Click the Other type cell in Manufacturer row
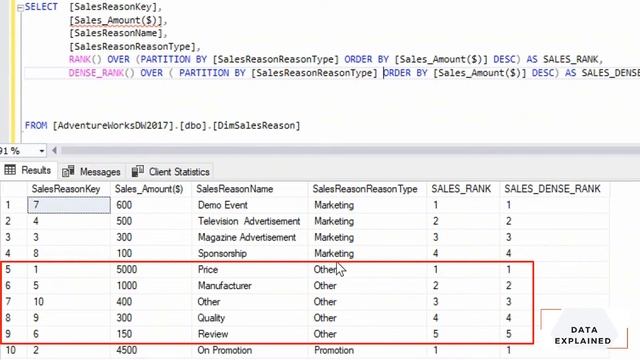640x360 pixels. point(367,286)
